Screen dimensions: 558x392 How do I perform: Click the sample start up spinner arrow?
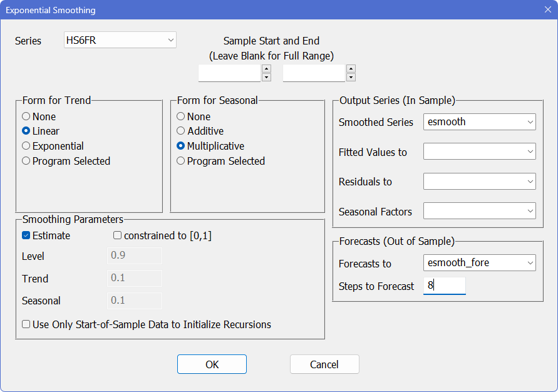point(266,69)
